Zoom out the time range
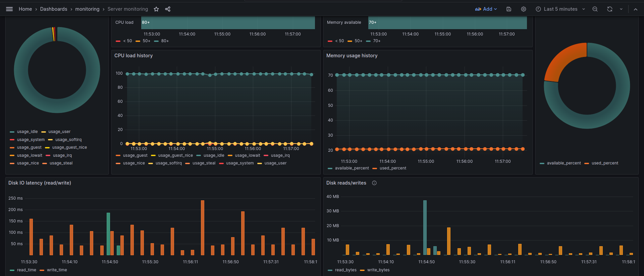 pos(595,9)
